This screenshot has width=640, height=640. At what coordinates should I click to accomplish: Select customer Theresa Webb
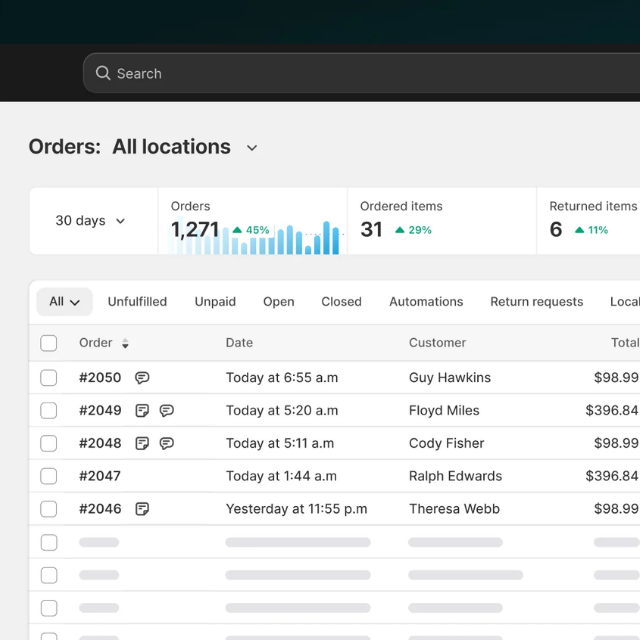click(454, 509)
